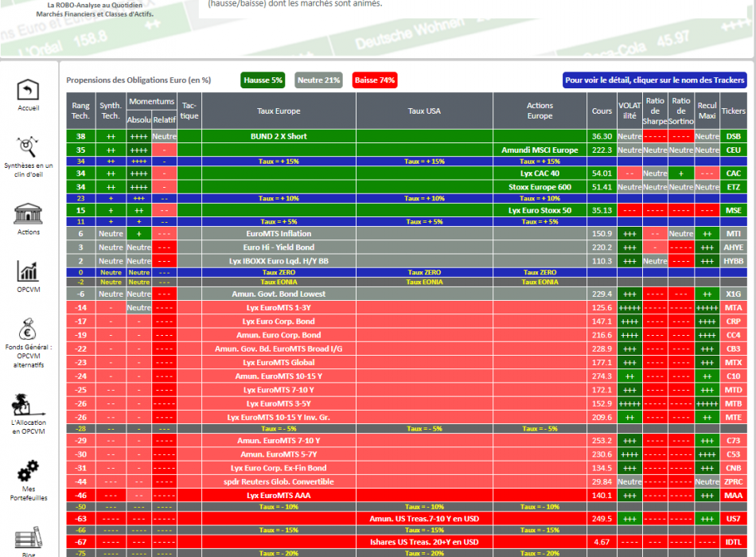This screenshot has height=557, width=756.
Task: Click the Recul Maxi column header
Action: 707,111
